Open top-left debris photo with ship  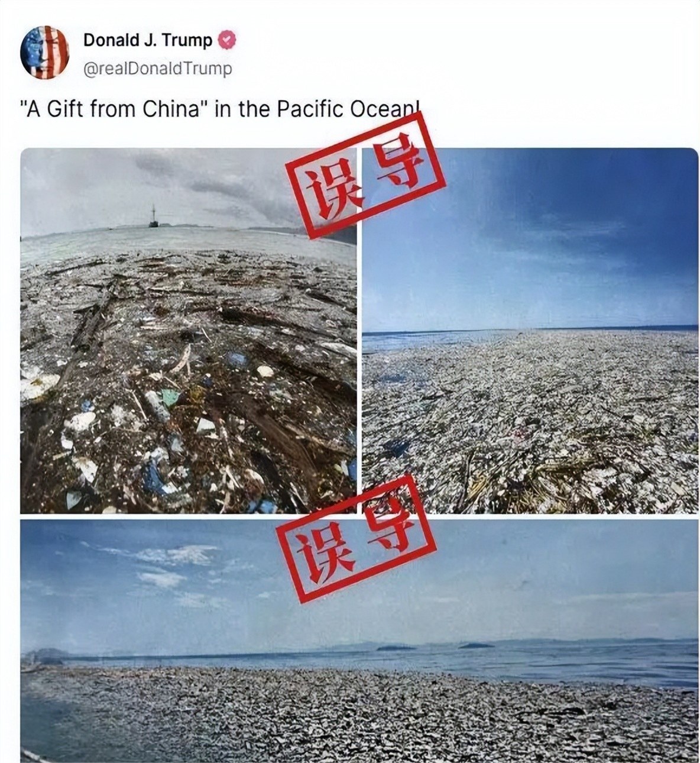tap(188, 330)
